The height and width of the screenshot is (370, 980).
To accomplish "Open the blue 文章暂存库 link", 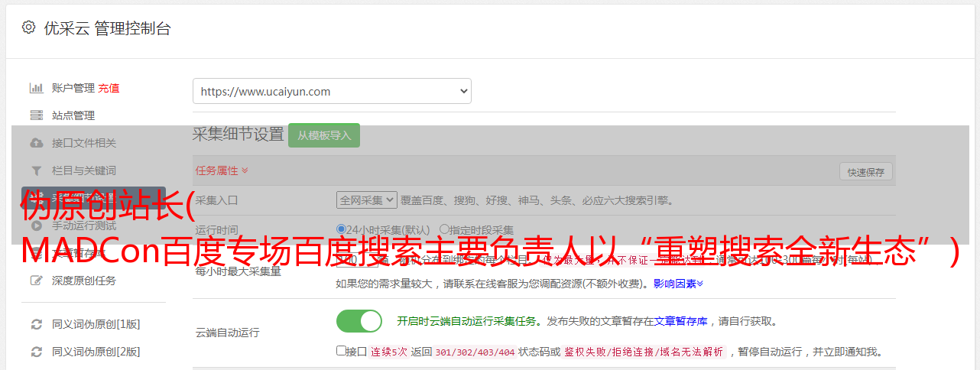I will [x=681, y=321].
